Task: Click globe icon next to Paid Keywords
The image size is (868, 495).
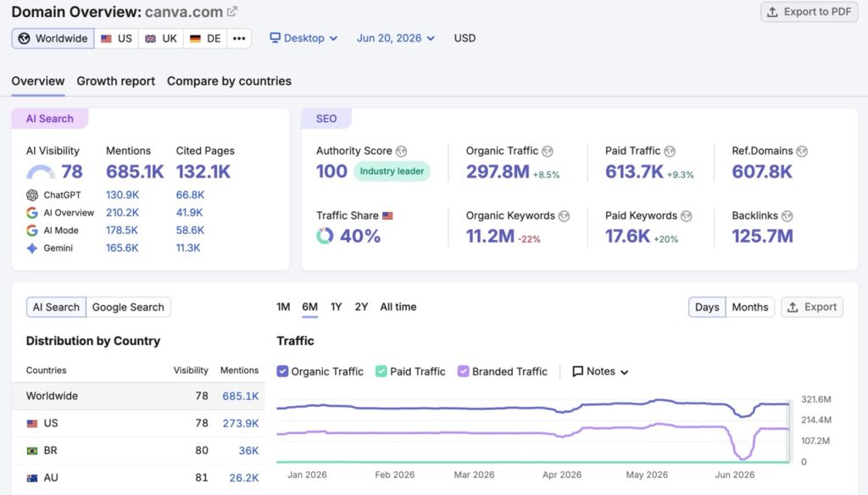Action: 687,216
